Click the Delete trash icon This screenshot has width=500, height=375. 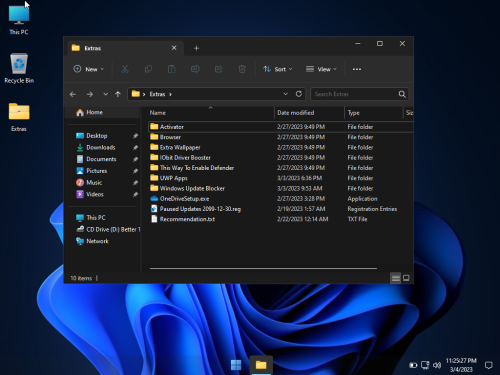242,69
